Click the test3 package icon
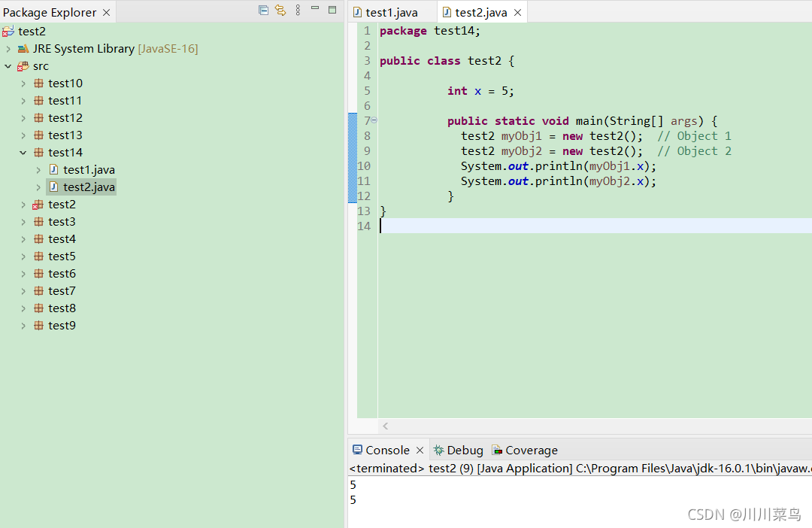Image resolution: width=812 pixels, height=528 pixels. (38, 222)
